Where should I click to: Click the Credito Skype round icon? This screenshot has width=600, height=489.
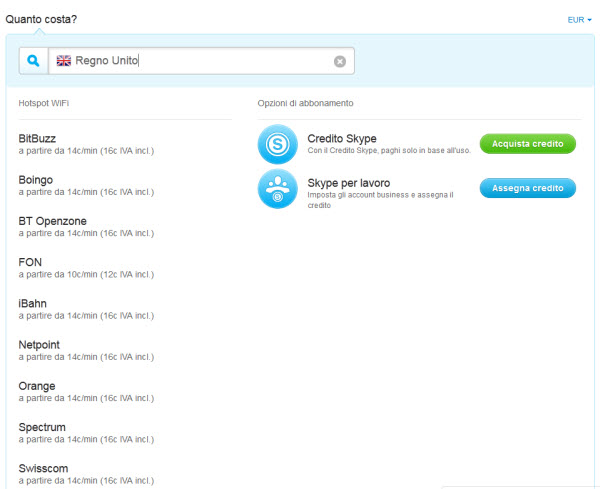click(x=277, y=144)
